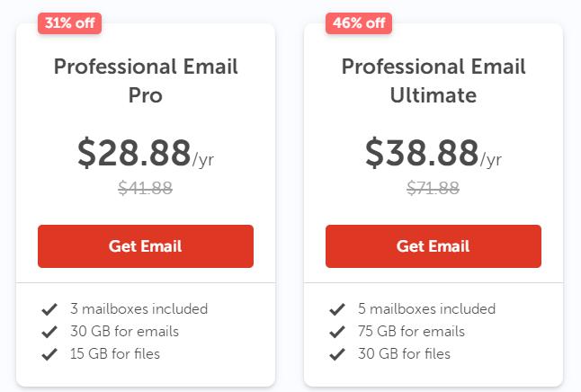Screen dimensions: 581x392
Task: Click the checkmark beside 30 GB for files
Action: (337, 354)
